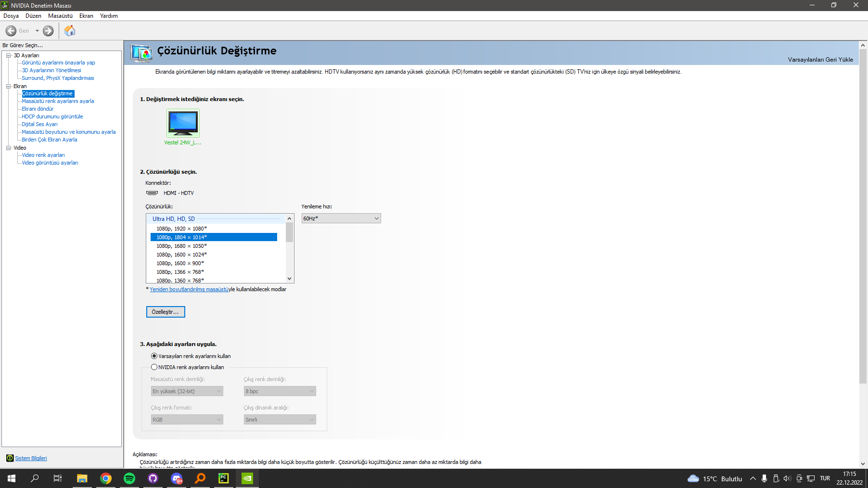Open Çıkış dinamik aralığı dropdown
The height and width of the screenshot is (488, 868).
point(280,420)
